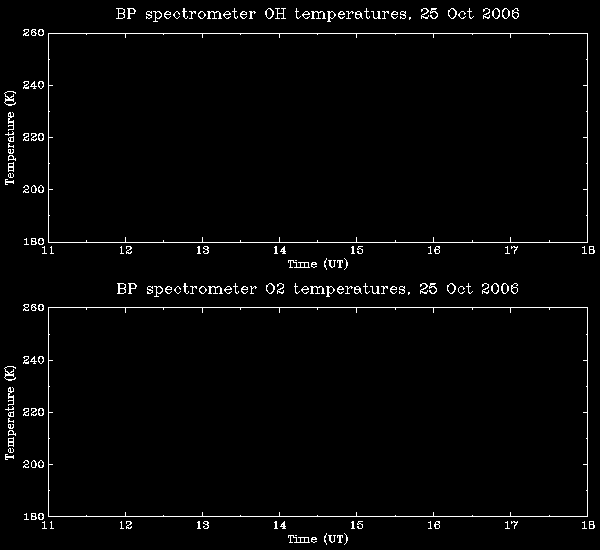Select the 180 tick label on O2 plot
This screenshot has width=600, height=550.
tap(34, 516)
